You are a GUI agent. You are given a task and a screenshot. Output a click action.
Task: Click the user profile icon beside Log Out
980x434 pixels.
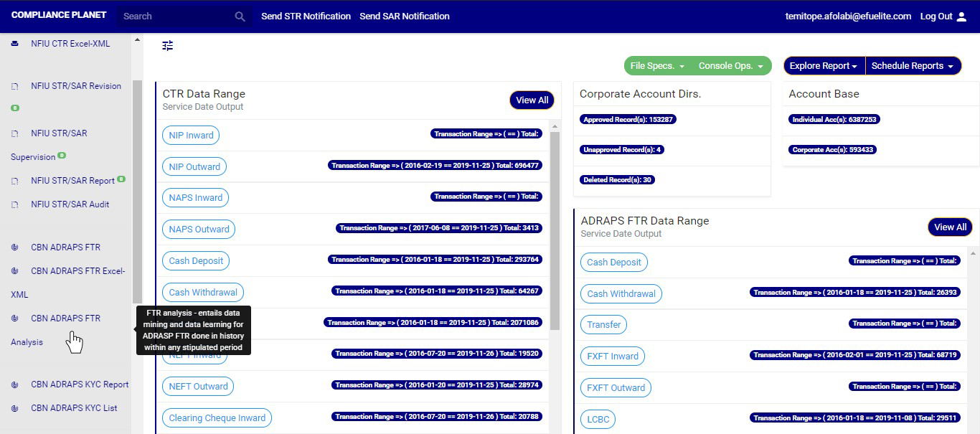click(x=962, y=16)
